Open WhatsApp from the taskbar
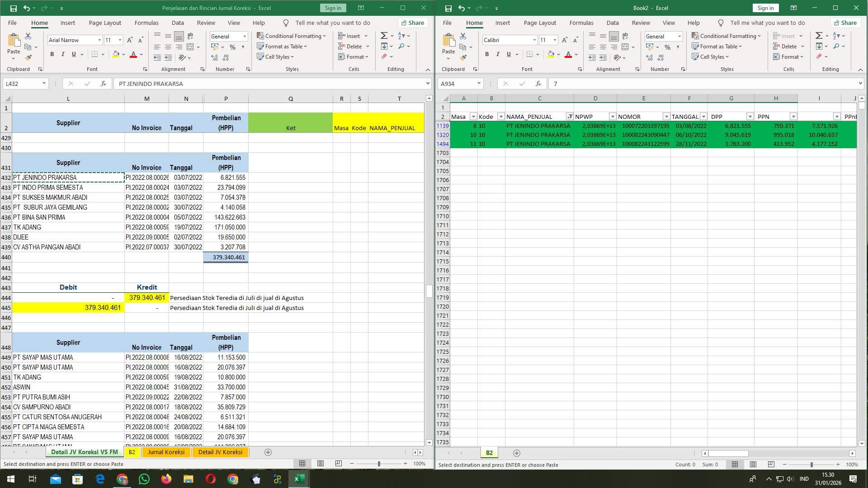868x488 pixels. [x=144, y=479]
